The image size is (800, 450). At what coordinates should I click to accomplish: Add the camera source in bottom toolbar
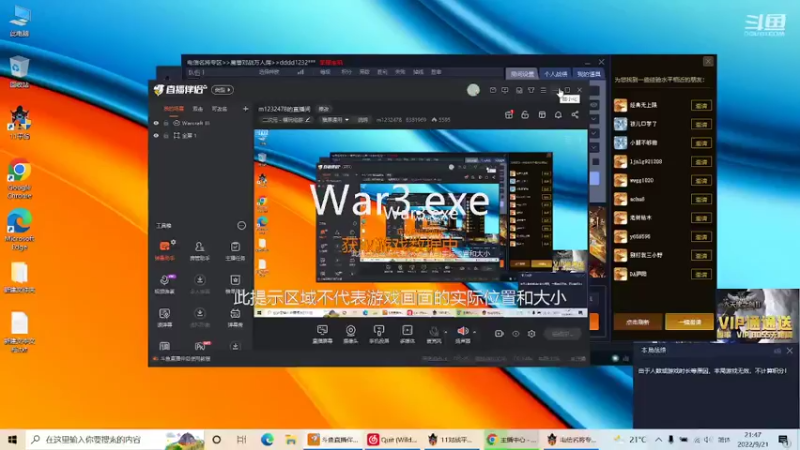[351, 334]
